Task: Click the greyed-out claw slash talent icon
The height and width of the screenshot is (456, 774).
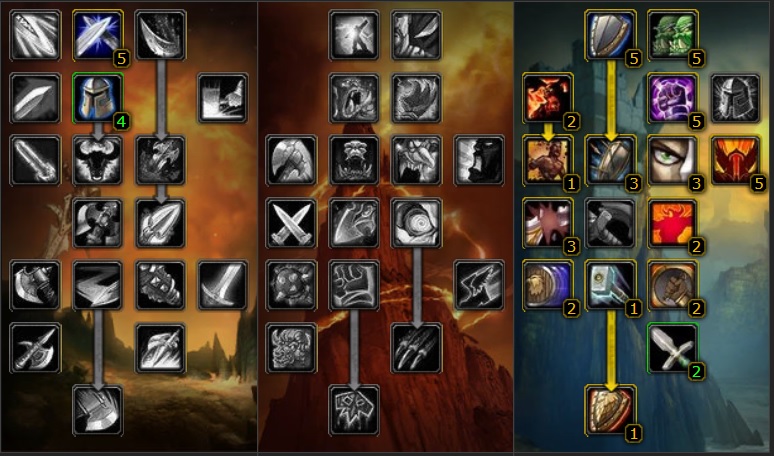Action: (416, 348)
